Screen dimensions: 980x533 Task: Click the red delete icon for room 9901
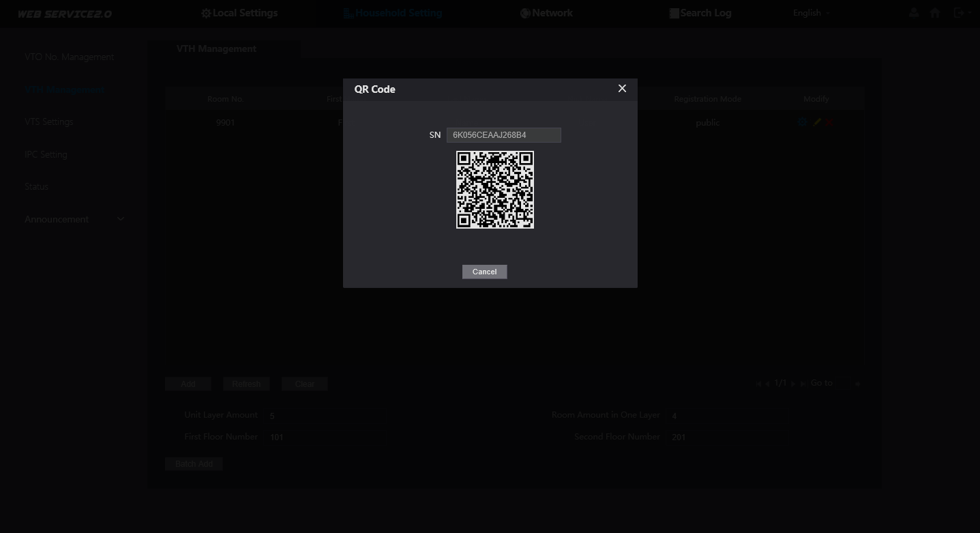coord(830,122)
